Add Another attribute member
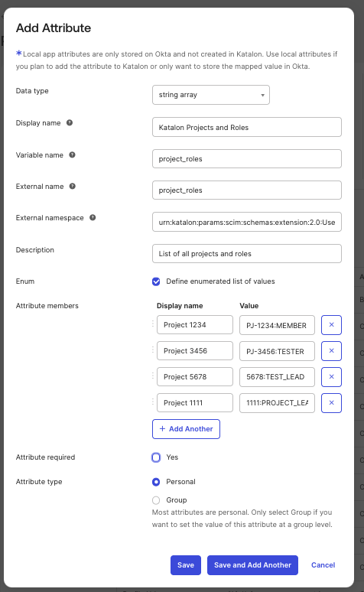The image size is (364, 592). pos(186,429)
